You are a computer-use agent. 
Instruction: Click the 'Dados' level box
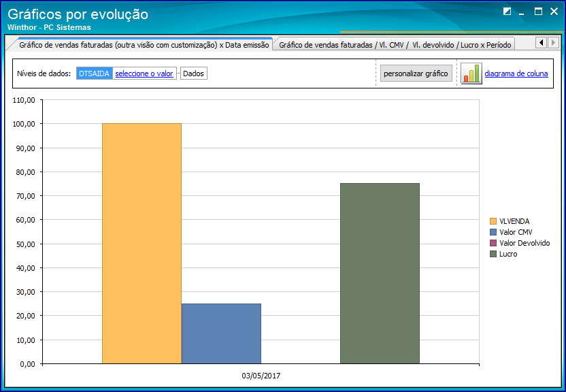coord(193,73)
